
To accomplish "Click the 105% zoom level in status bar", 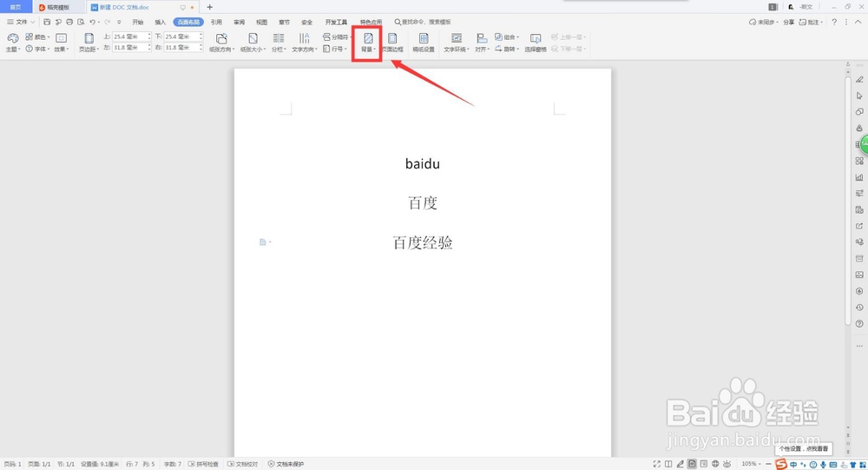I will (749, 464).
